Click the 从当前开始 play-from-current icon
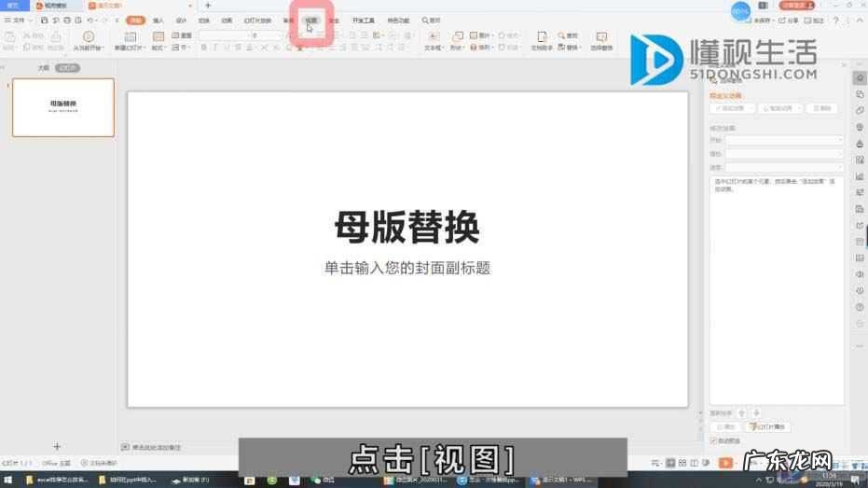 [x=88, y=36]
